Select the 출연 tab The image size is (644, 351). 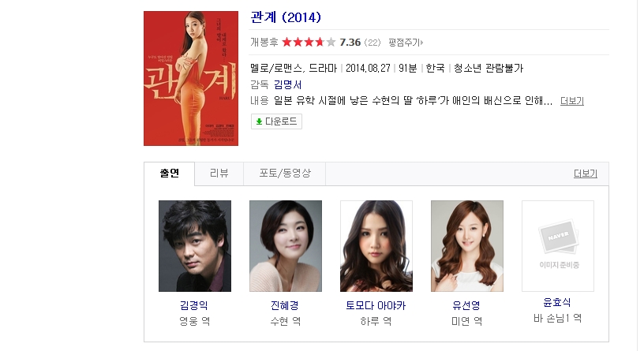(x=169, y=174)
